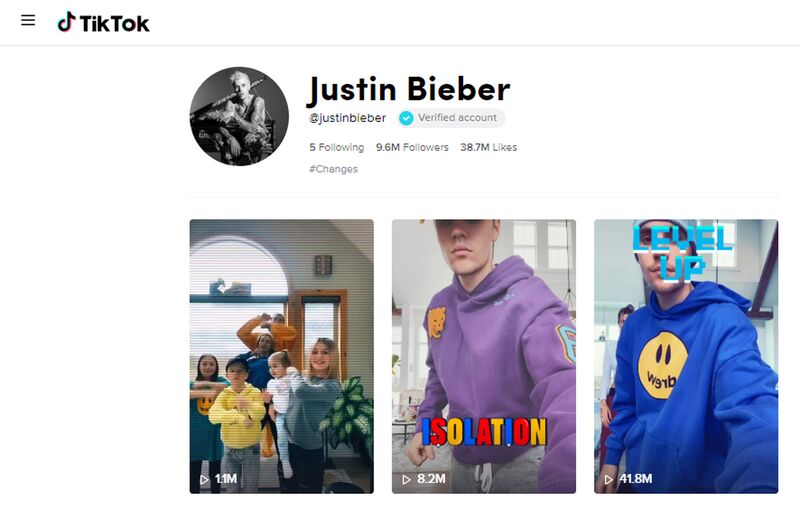Click play icon on 41.8M video
800x510 pixels.
(608, 479)
